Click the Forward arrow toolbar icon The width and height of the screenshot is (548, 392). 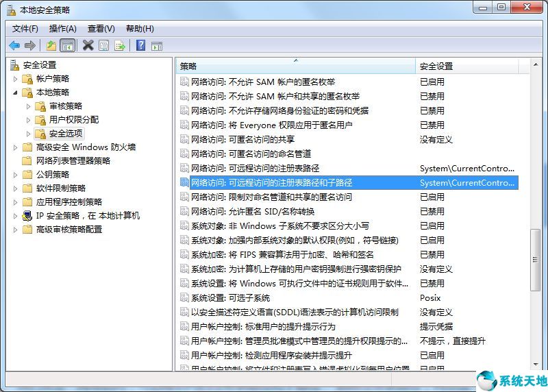(30, 45)
